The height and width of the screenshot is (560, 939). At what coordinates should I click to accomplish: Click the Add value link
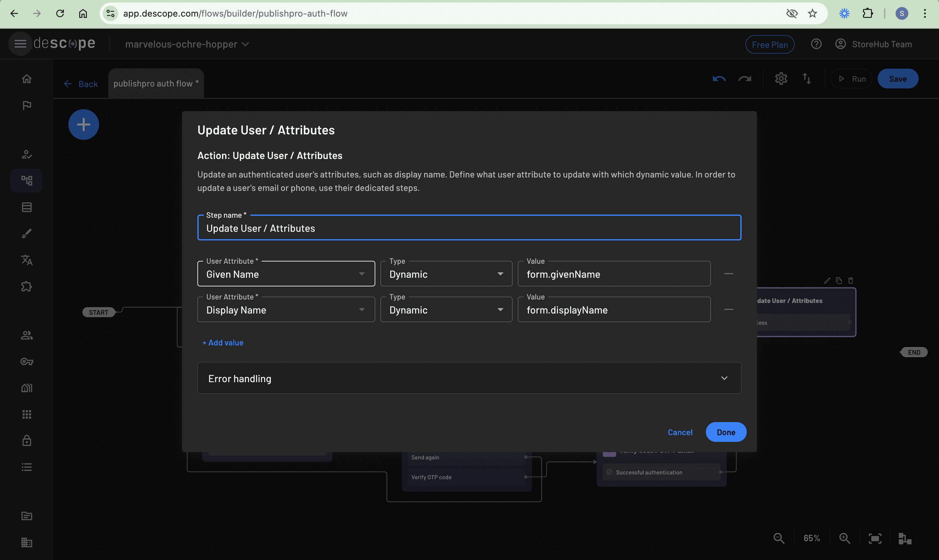[223, 343]
